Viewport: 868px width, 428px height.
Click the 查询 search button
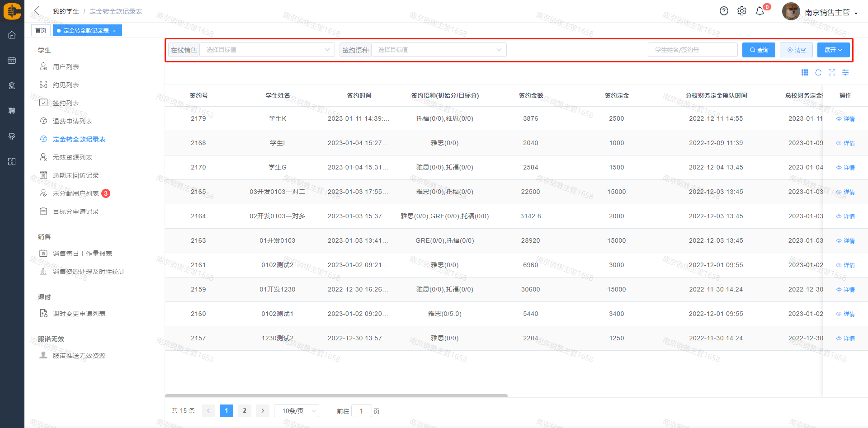(x=759, y=50)
